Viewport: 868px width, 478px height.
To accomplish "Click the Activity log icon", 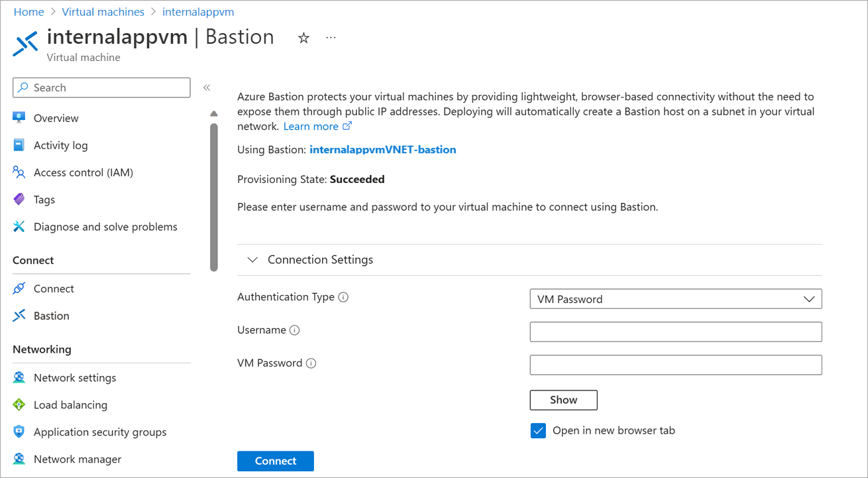I will click(x=19, y=145).
